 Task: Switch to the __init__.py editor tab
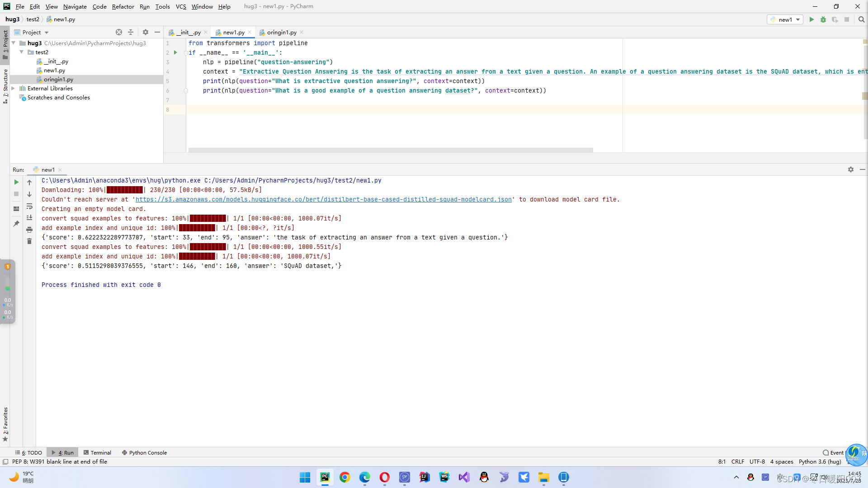[188, 32]
